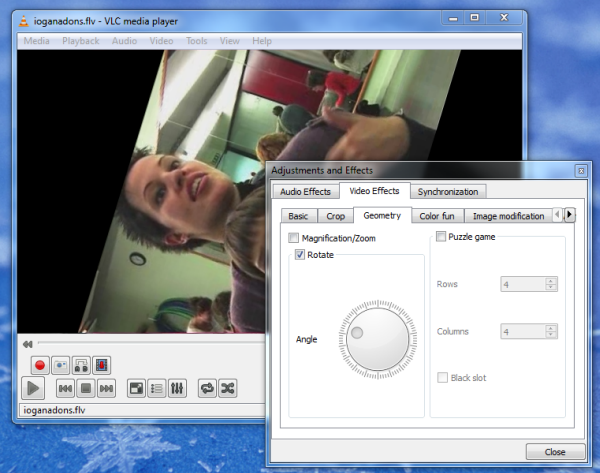Toggle fullscreen video mode
Screen dimensions: 600x473
point(136,388)
